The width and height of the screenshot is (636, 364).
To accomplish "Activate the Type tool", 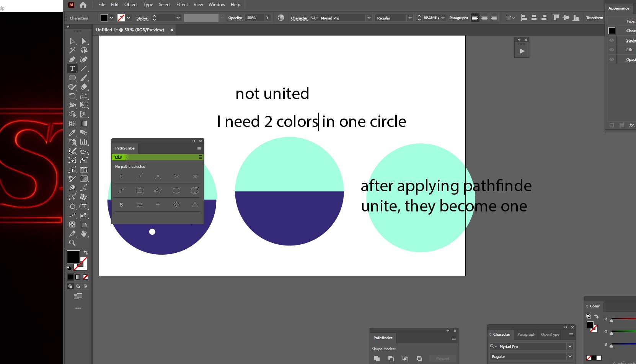I will pos(72,68).
